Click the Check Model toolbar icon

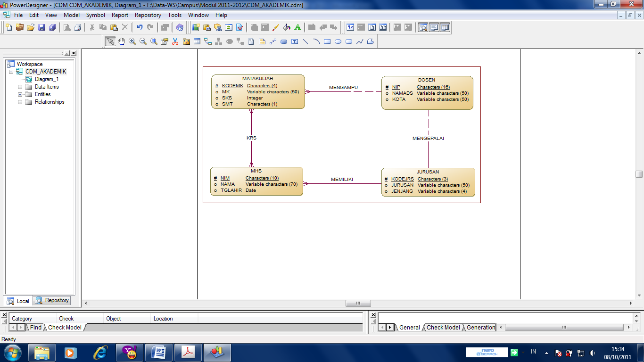click(x=238, y=27)
